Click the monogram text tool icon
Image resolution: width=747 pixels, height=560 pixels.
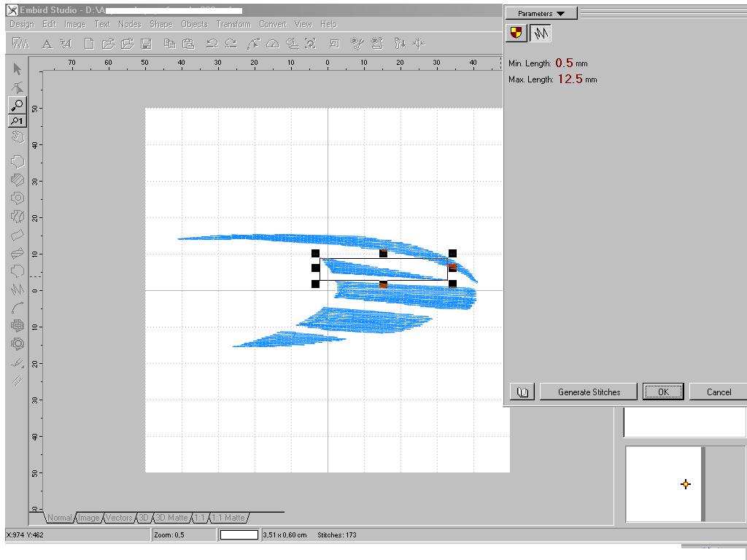(x=66, y=44)
